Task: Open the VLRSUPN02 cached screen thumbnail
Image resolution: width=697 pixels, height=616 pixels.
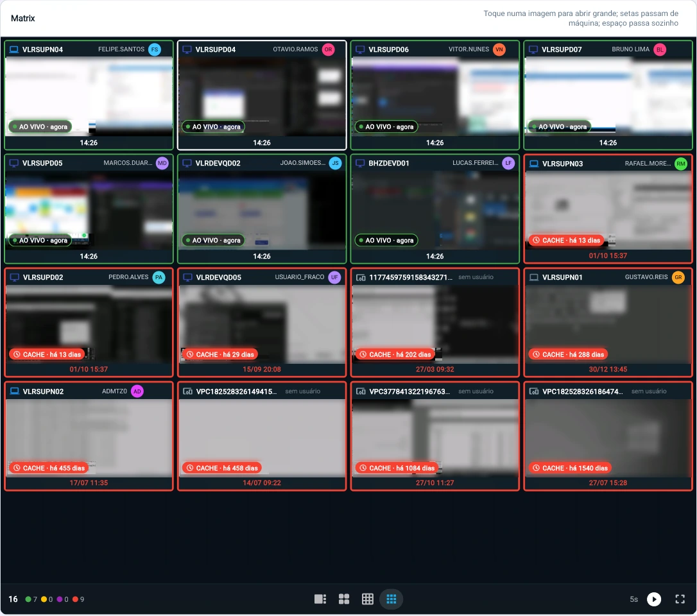Action: pos(89,438)
